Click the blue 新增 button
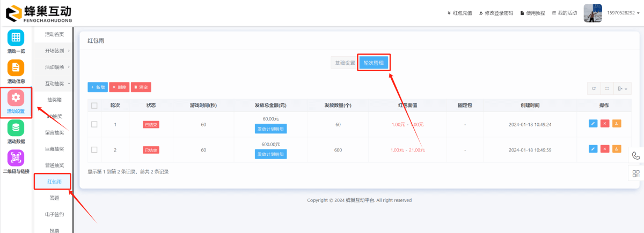 point(98,87)
